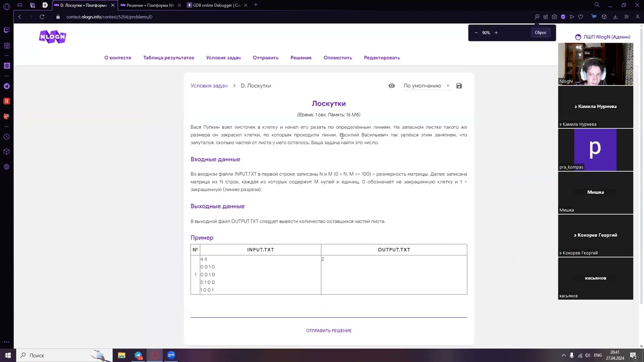Expand the По умолчанию dropdown

click(x=426, y=86)
